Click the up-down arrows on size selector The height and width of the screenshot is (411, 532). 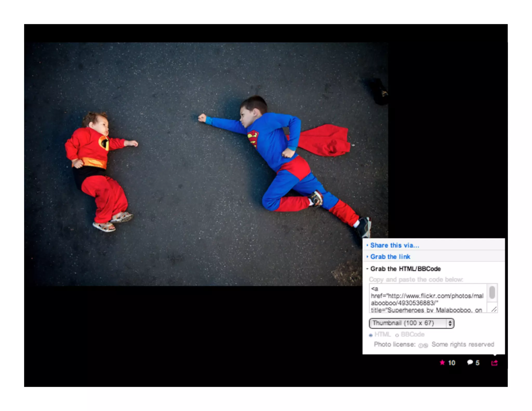pos(450,323)
